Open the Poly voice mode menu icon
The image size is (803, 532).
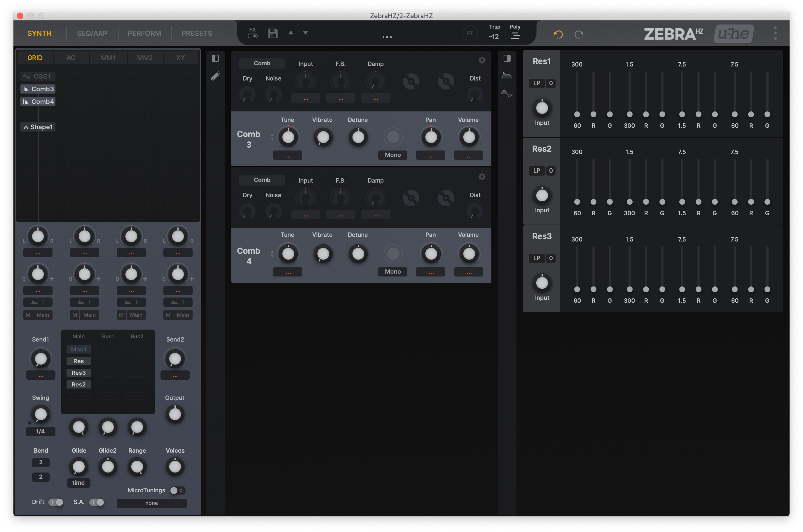[515, 36]
